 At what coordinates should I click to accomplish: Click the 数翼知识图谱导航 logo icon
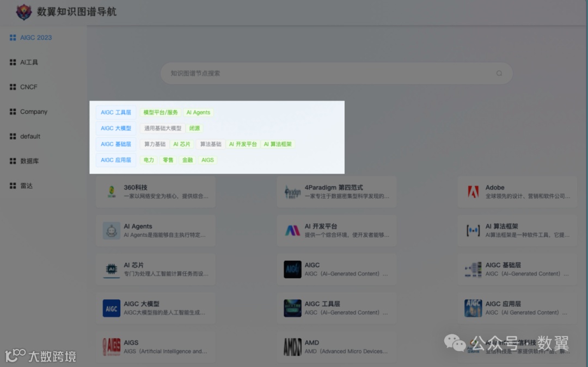[x=23, y=12]
